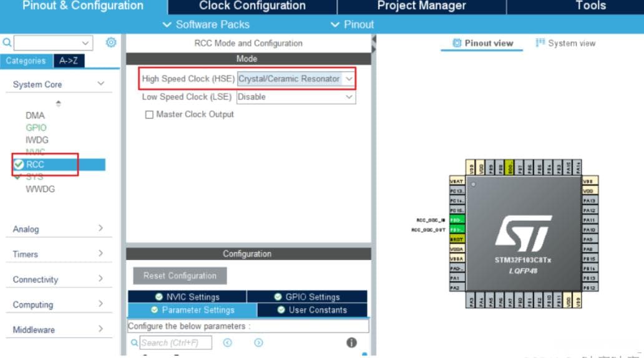This screenshot has width=644, height=358.
Task: Open the gear settings icon above Categories
Action: [111, 42]
